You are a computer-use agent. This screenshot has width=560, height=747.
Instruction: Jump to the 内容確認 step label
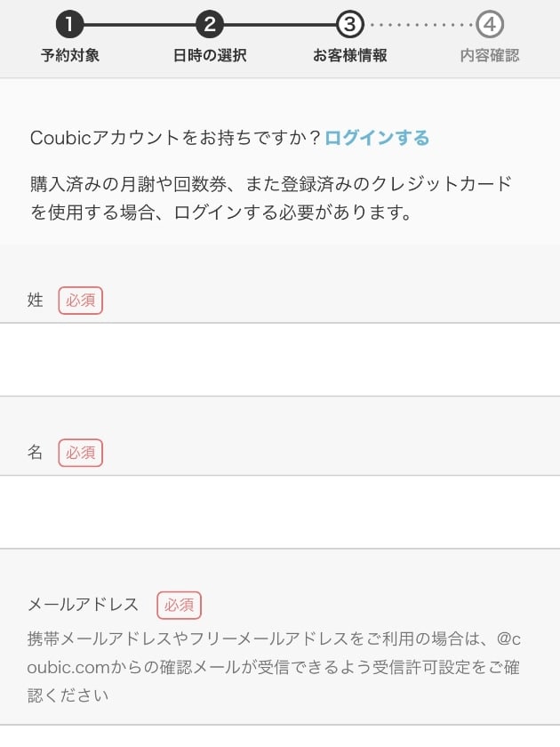(489, 55)
